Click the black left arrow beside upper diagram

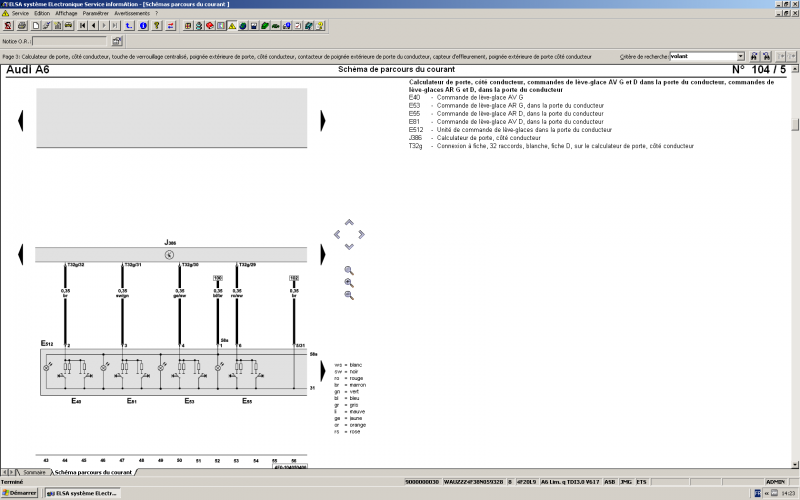20,121
